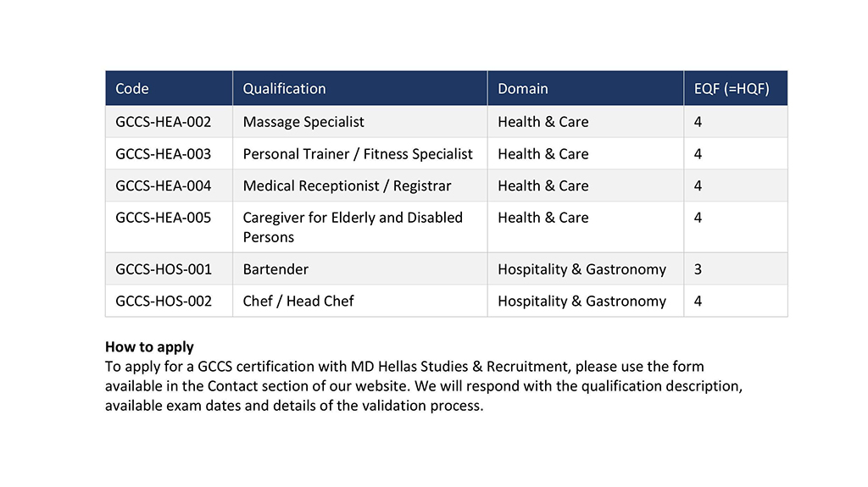
Task: Select the GCCS-HOS-002 code cell
Action: point(164,301)
